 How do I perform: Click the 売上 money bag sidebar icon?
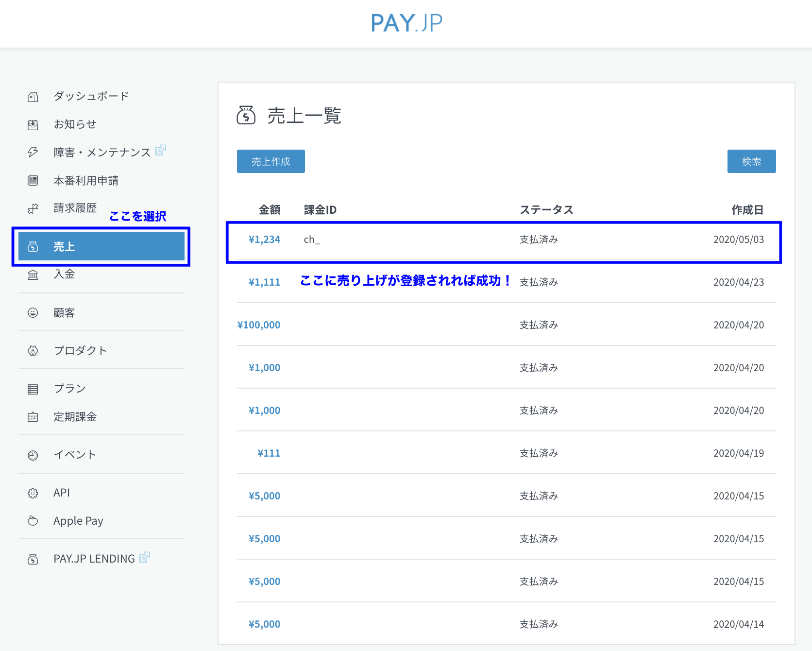33,247
